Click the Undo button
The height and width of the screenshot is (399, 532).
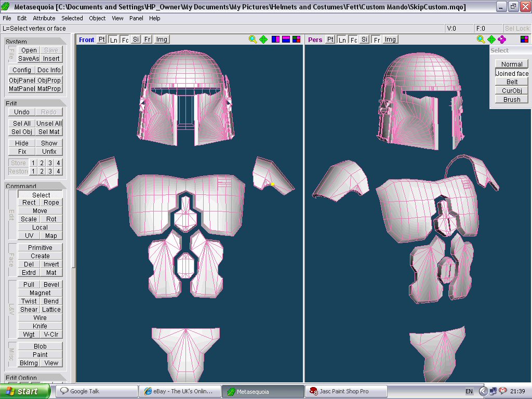tap(22, 112)
